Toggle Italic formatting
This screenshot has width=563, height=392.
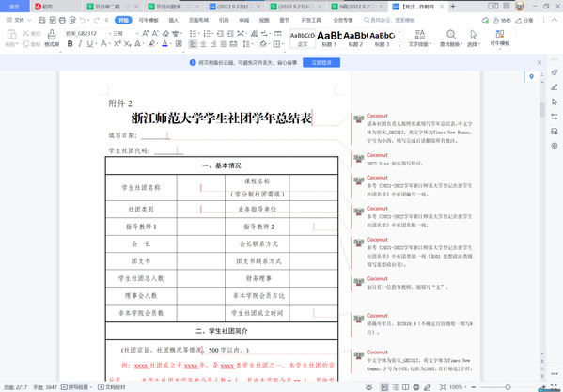(x=80, y=44)
